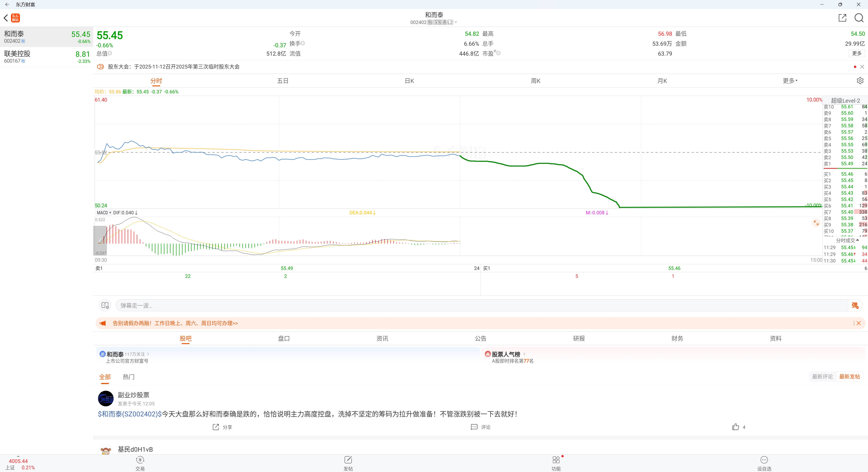Open the MACD indicator dropdown
The height and width of the screenshot is (472, 868).
pos(104,212)
